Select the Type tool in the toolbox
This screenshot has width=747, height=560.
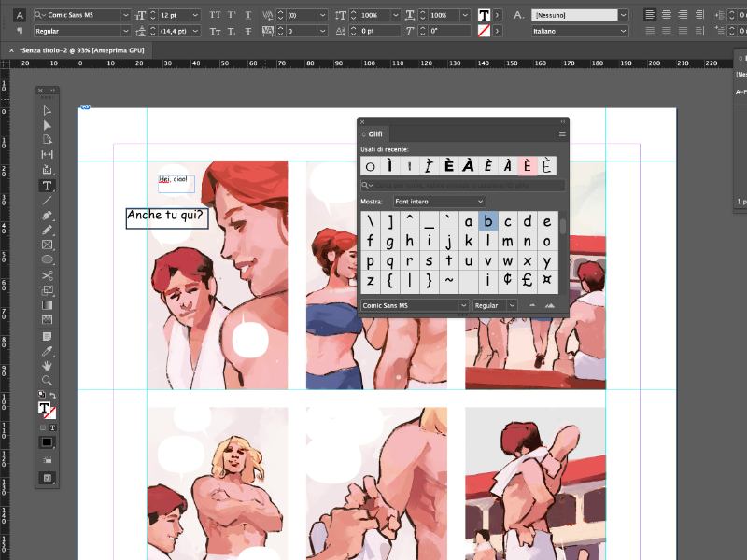(47, 186)
